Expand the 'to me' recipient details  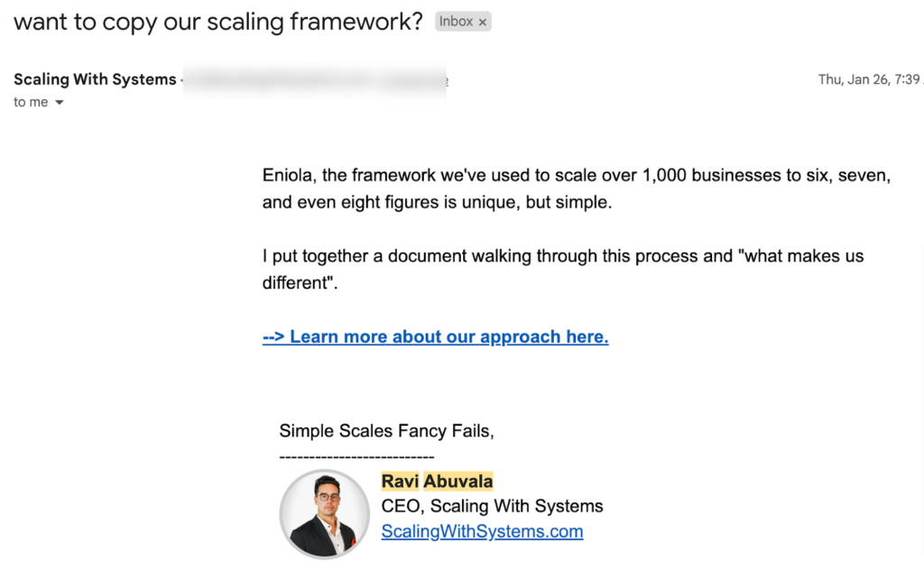[x=31, y=102]
